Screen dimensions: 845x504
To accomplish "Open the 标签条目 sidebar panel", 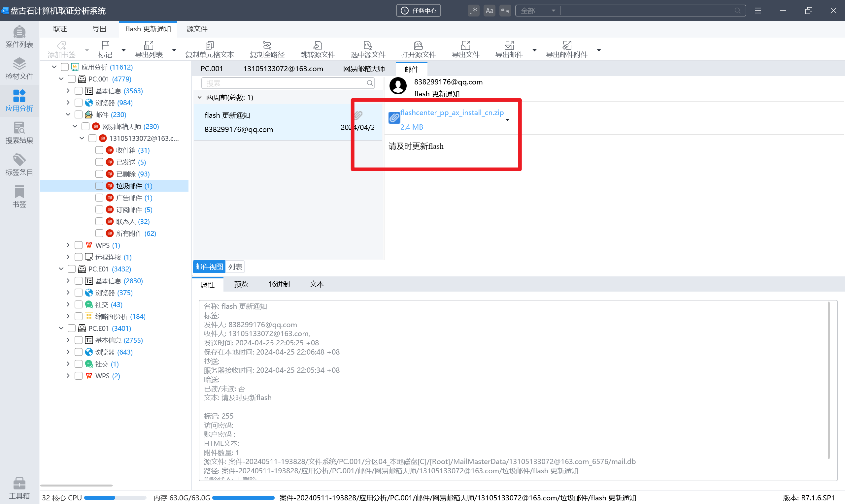I will coord(19,164).
